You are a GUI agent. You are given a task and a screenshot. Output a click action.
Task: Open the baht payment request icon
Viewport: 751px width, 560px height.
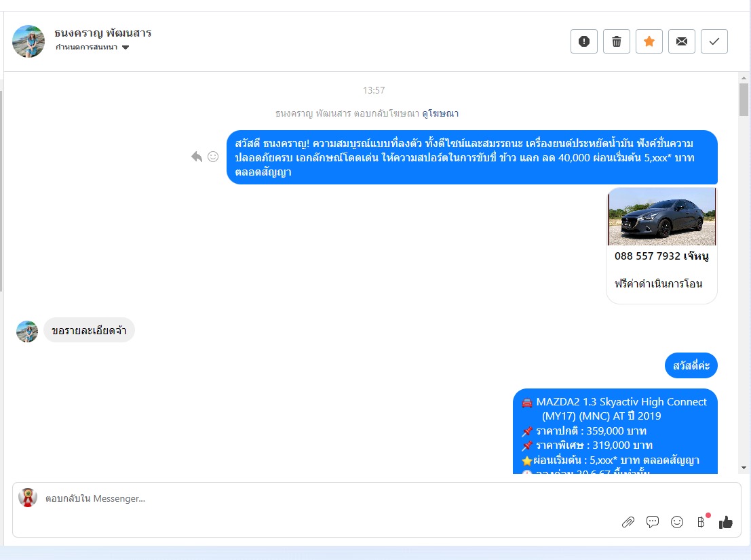pyautogui.click(x=701, y=522)
